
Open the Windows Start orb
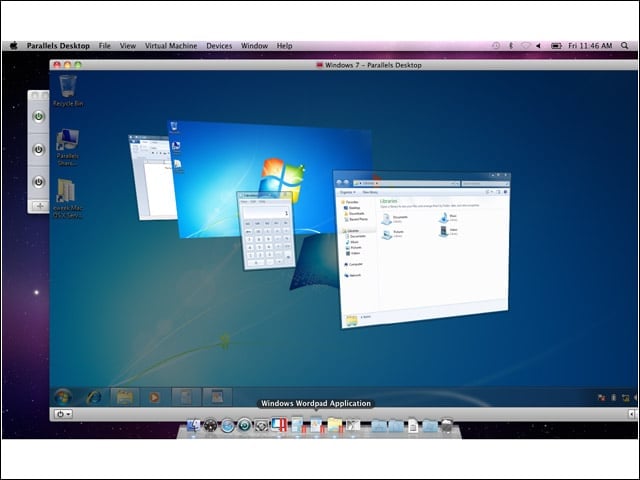63,396
